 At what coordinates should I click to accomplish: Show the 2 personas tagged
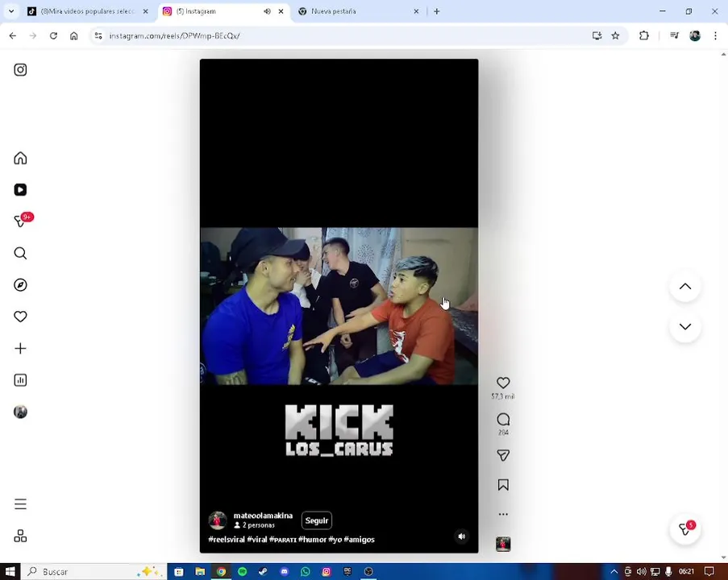(255, 525)
